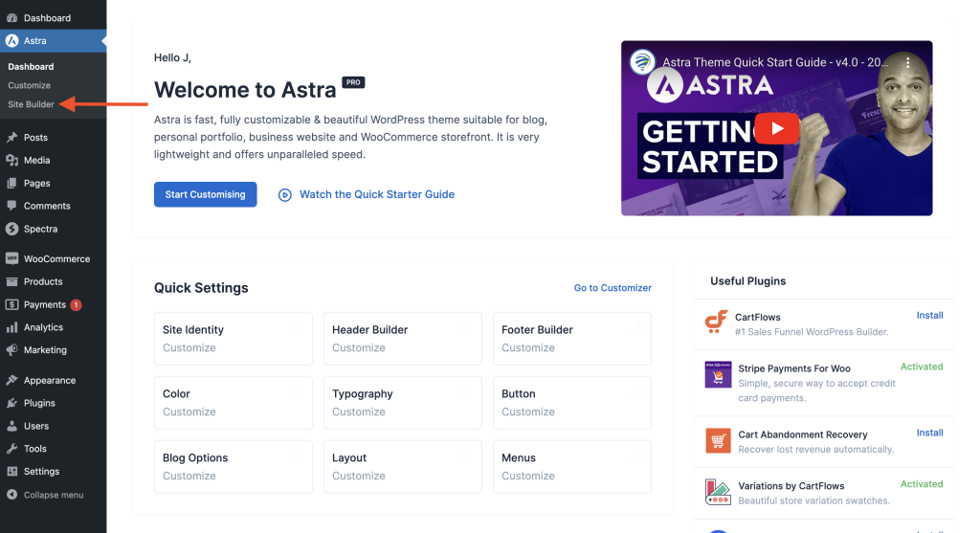Click the Users person icon
This screenshot has height=533, width=980.
click(11, 426)
